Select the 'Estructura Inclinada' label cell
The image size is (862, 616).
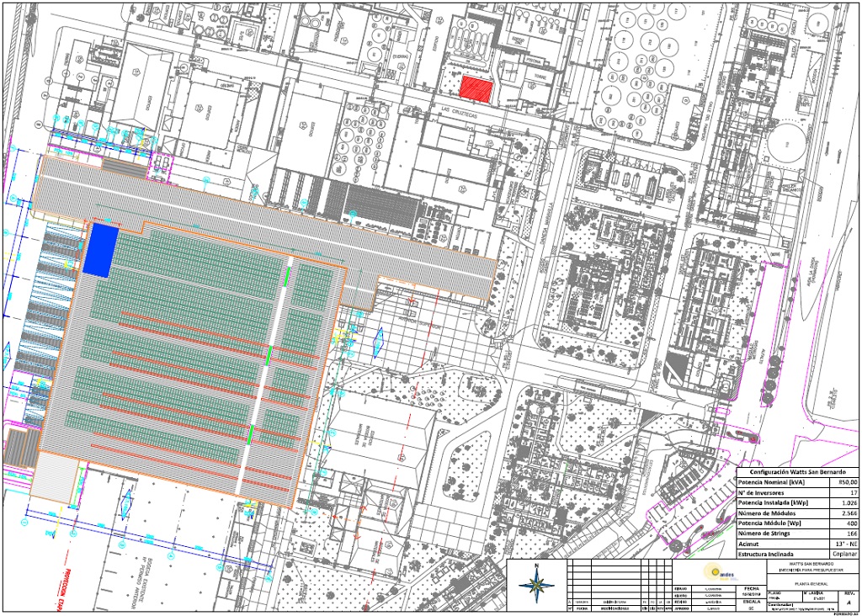(x=783, y=555)
